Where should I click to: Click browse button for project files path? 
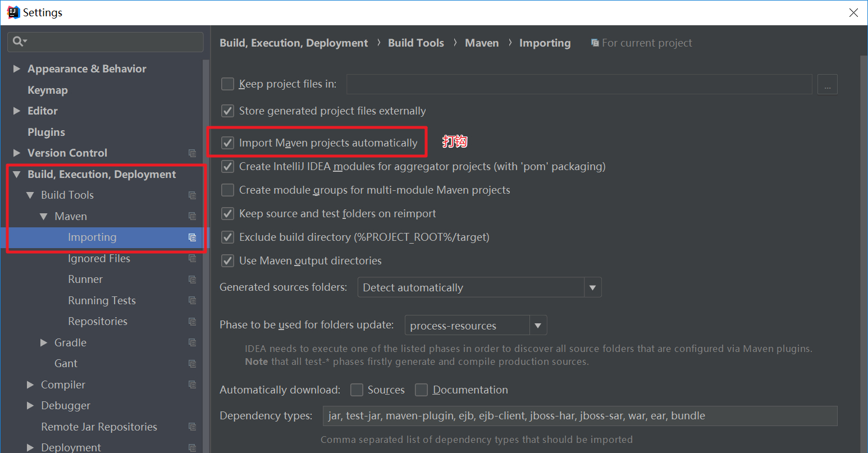pyautogui.click(x=828, y=84)
